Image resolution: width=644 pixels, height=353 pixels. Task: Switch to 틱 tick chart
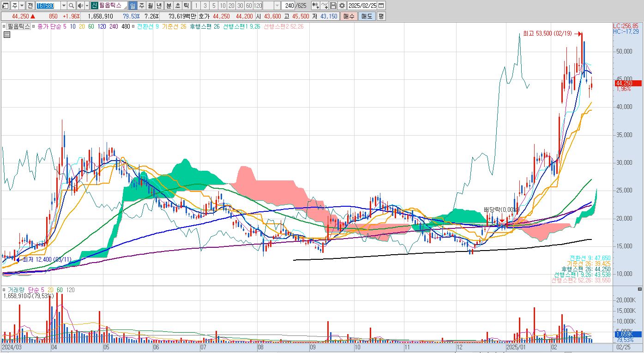click(186, 6)
